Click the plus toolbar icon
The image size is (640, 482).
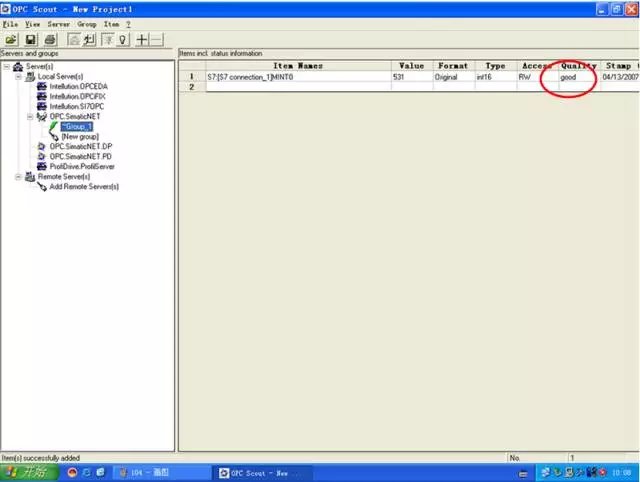[x=142, y=39]
